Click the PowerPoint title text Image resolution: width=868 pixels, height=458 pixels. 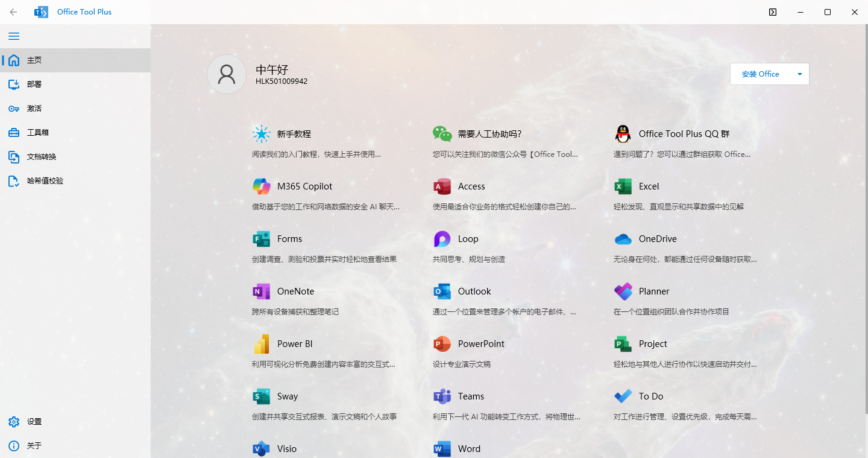pyautogui.click(x=481, y=344)
